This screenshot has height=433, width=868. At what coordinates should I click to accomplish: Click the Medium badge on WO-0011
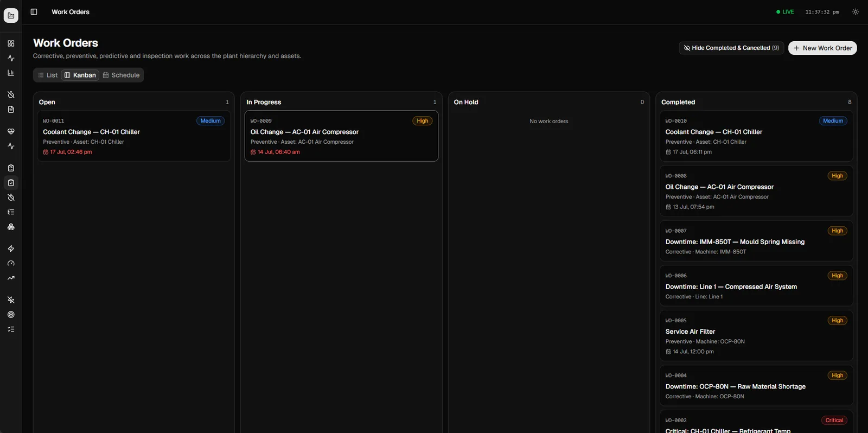click(x=210, y=121)
